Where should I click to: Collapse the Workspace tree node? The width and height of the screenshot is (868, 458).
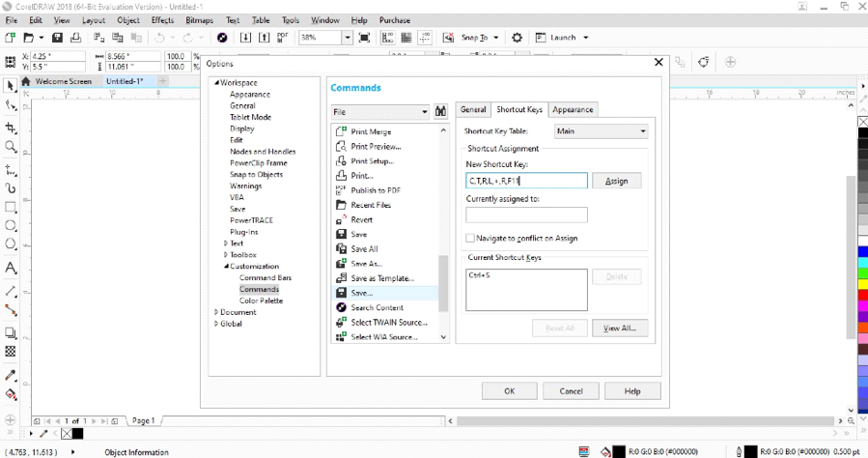pos(217,82)
